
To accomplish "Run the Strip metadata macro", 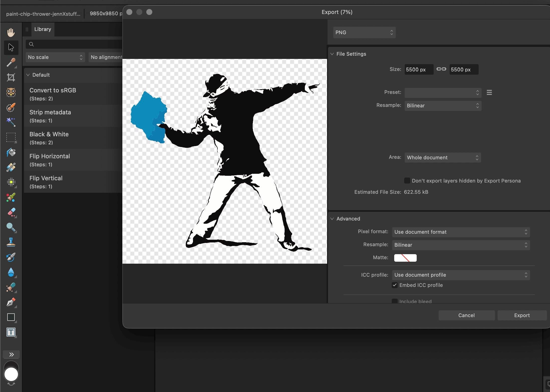I will point(73,116).
